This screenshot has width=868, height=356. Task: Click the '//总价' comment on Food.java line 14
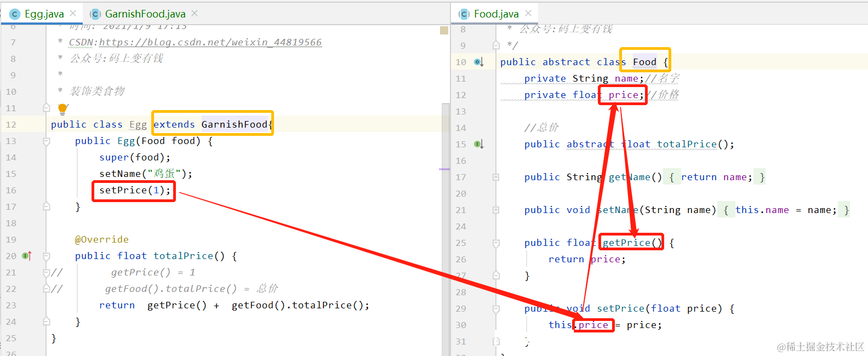pos(541,128)
